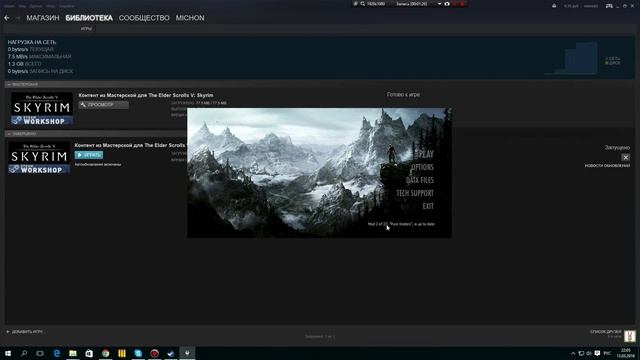Open Google Chrome from the taskbar
Viewport: 640px width, 360px height.
[x=106, y=353]
